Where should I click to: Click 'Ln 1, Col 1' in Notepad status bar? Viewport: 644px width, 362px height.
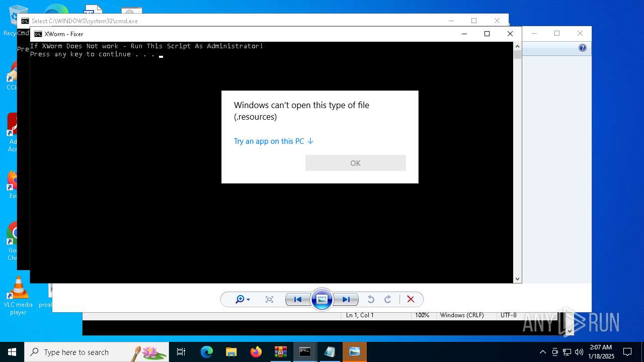coord(360,315)
